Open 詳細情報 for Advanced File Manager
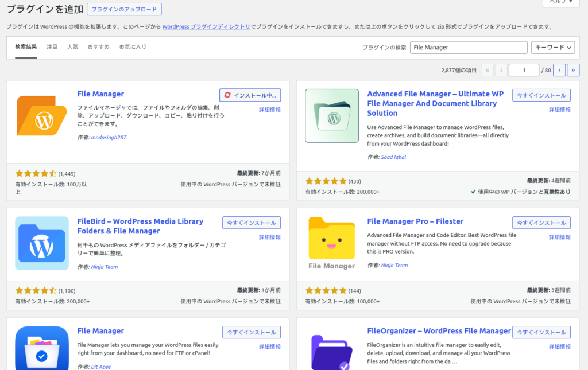Screen dimensions: 588x370 [x=559, y=110]
